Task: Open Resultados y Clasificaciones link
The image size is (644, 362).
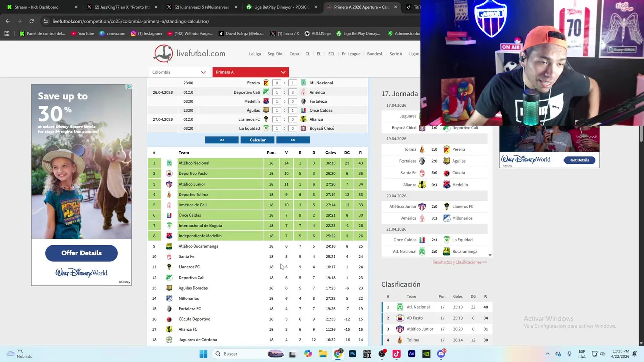Action: (459, 262)
